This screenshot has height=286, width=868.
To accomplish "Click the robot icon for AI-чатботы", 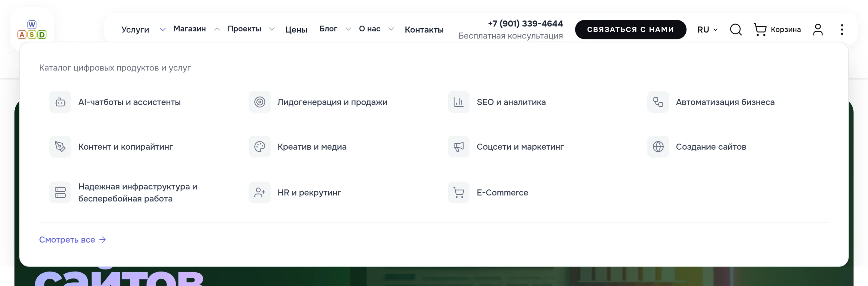I will 60,102.
